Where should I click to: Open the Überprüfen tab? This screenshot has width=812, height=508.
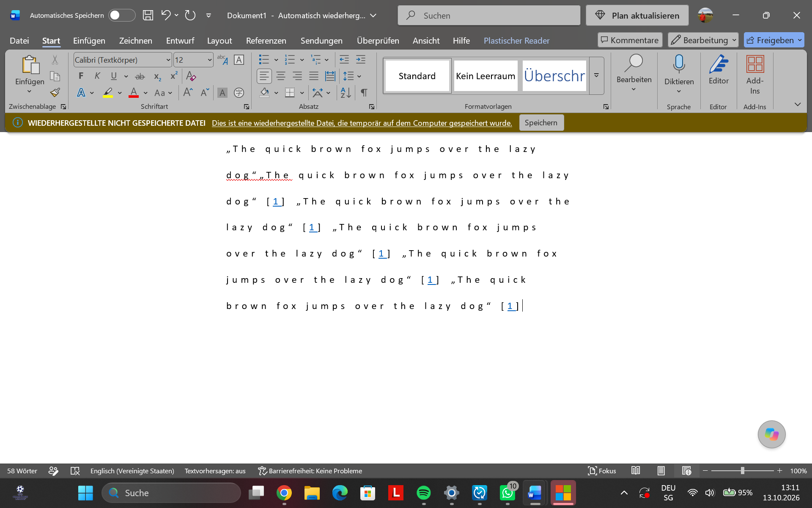pyautogui.click(x=378, y=41)
